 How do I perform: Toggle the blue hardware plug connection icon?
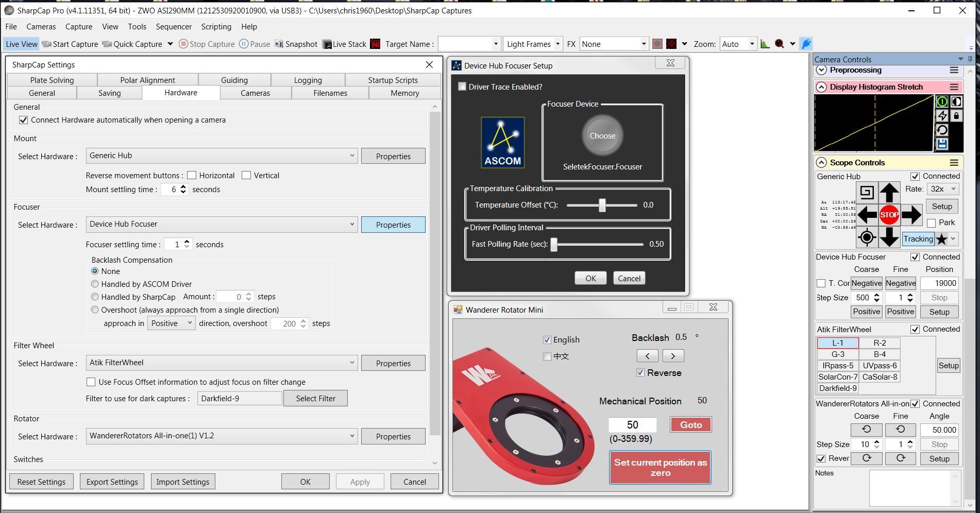coord(806,44)
